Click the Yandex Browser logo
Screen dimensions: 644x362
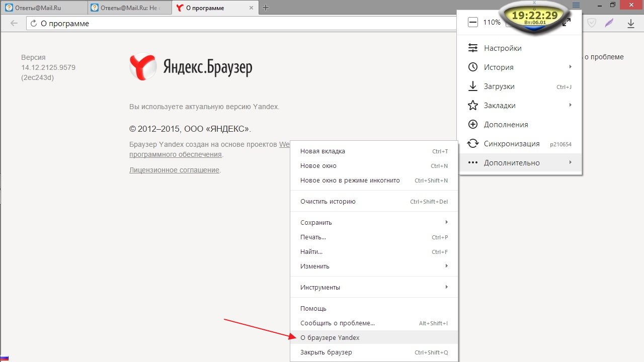191,67
